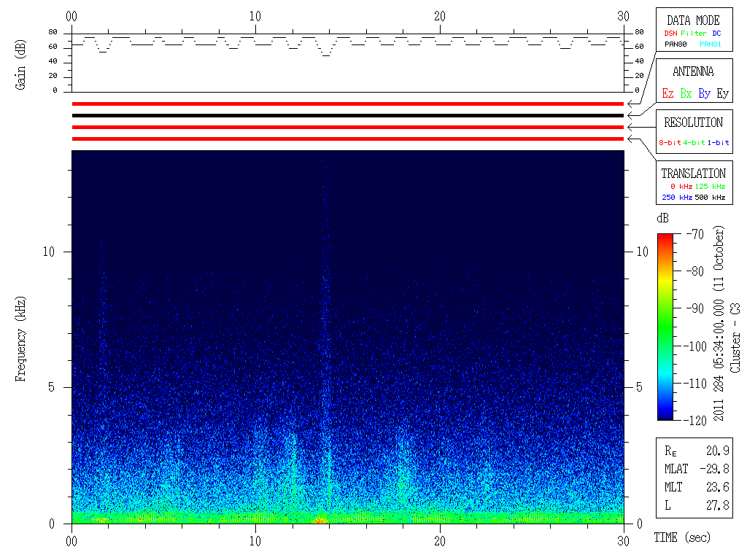Click the bottom time axis label 20
747x560 pixels.
440,541
